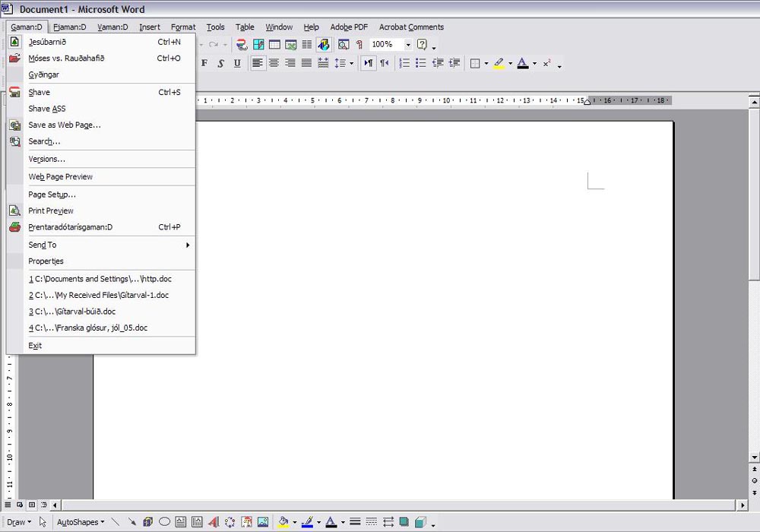Toggle the Drawing toolbar button

(x=323, y=45)
